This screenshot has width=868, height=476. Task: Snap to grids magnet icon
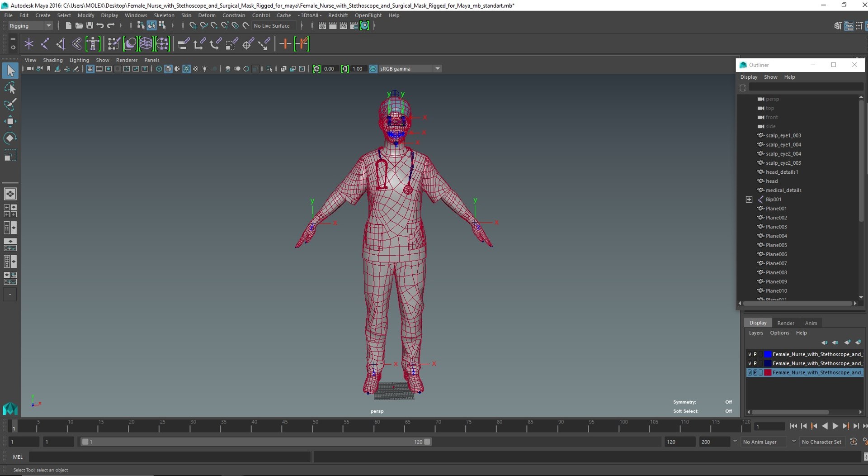click(x=193, y=26)
